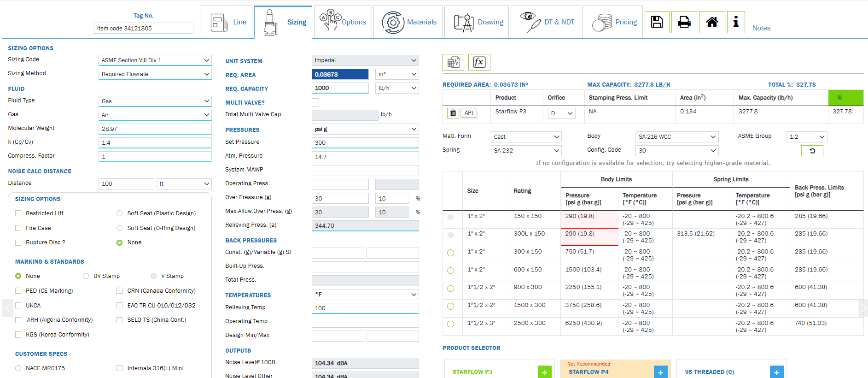This screenshot has width=868, height=378.
Task: Enable the Fire Case checkbox
Action: 18,228
